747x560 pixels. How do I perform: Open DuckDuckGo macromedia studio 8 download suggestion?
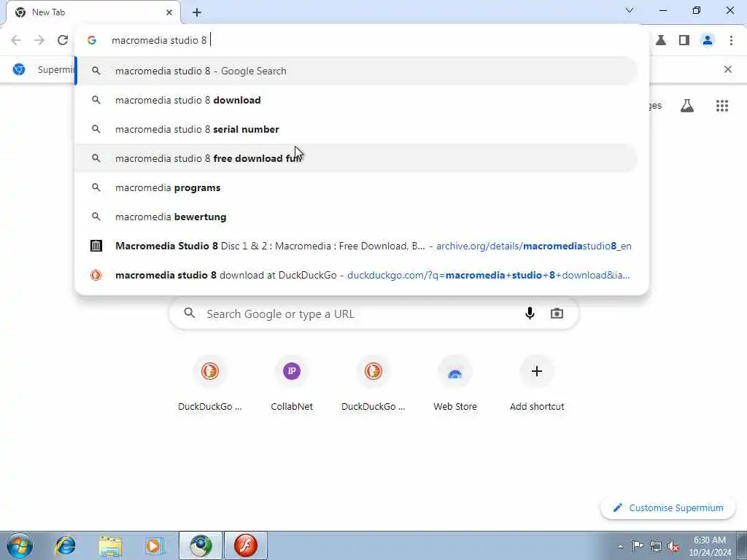[356, 275]
